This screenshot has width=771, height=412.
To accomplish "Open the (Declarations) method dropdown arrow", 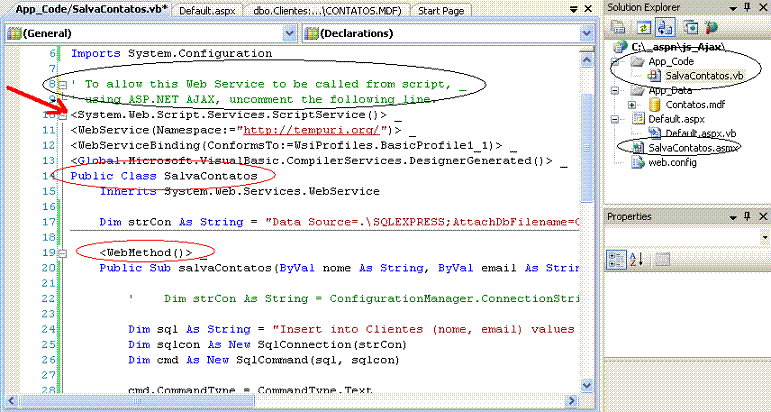I will point(586,33).
